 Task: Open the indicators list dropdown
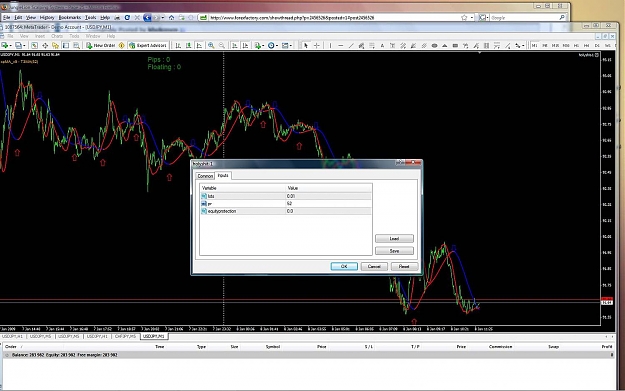click(x=259, y=45)
